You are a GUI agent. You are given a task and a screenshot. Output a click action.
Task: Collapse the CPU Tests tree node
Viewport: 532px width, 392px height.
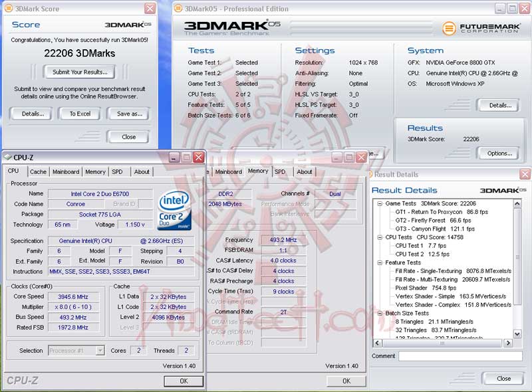click(380, 237)
